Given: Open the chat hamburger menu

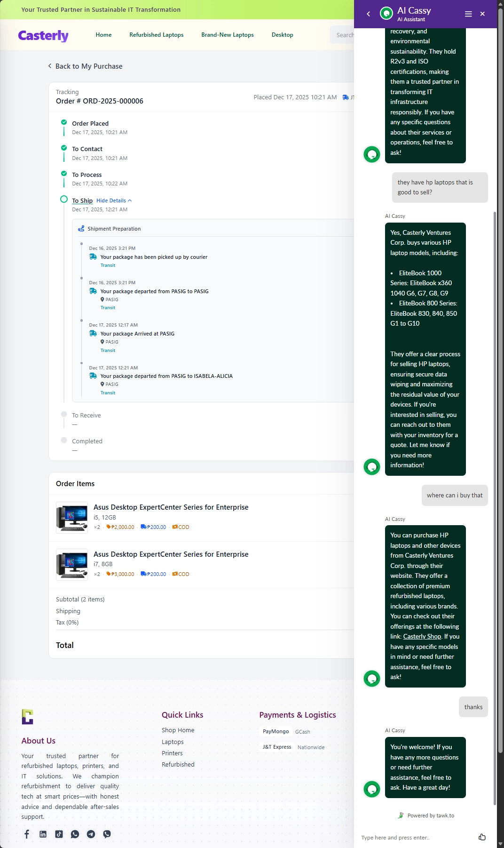Looking at the screenshot, I should pyautogui.click(x=468, y=14).
